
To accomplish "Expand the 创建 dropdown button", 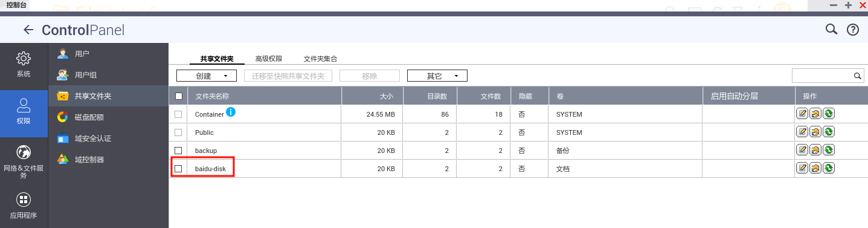I will (x=207, y=76).
